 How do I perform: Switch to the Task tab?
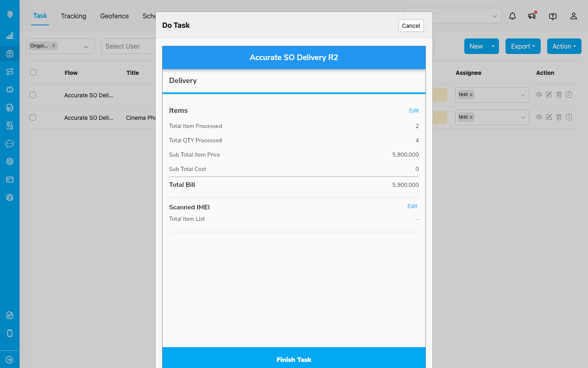[x=40, y=16]
